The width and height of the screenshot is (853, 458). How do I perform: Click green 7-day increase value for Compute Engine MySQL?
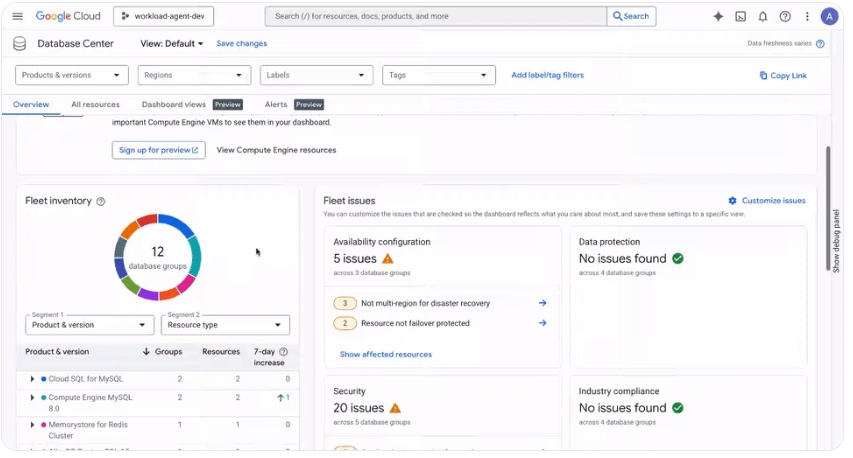click(x=283, y=398)
